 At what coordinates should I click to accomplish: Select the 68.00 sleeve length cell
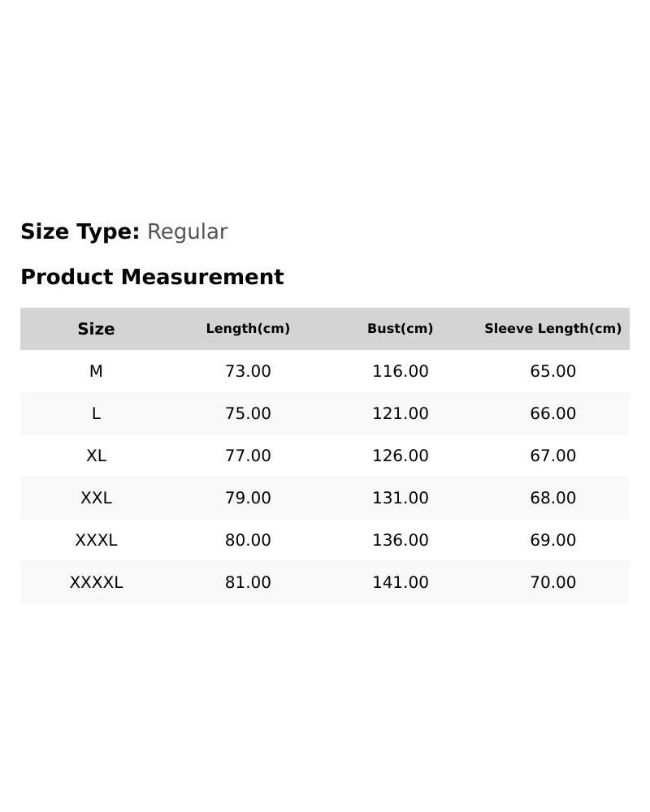pyautogui.click(x=552, y=498)
